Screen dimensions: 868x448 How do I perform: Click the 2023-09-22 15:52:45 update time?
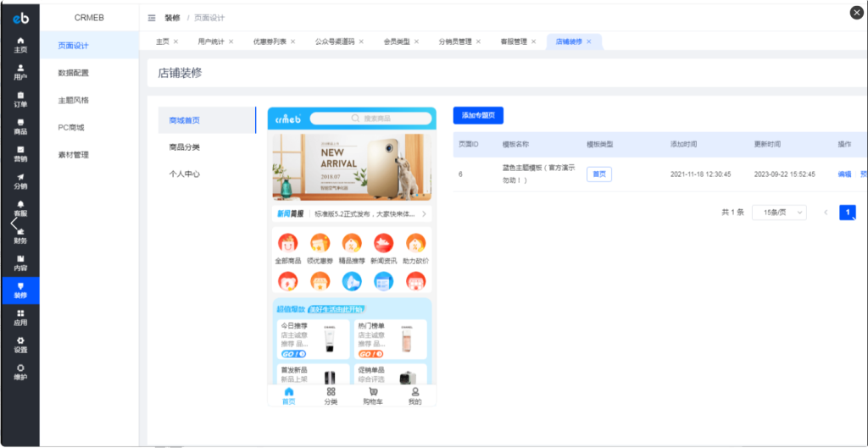click(x=784, y=174)
